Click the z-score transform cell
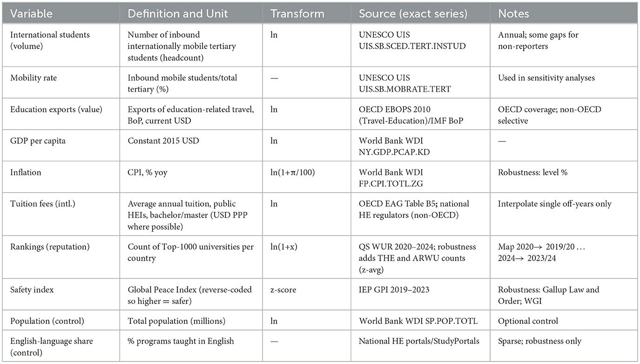This screenshot has height=364, width=640. (283, 290)
